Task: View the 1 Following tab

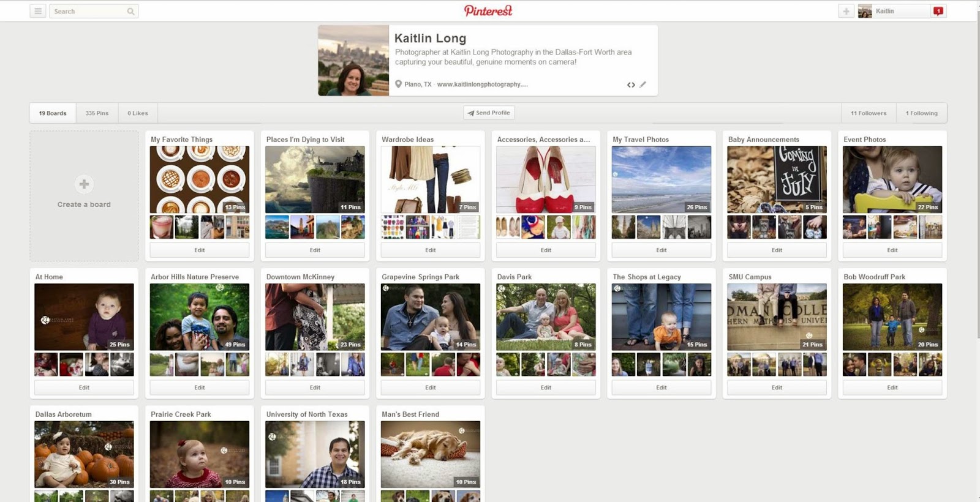Action: [922, 113]
